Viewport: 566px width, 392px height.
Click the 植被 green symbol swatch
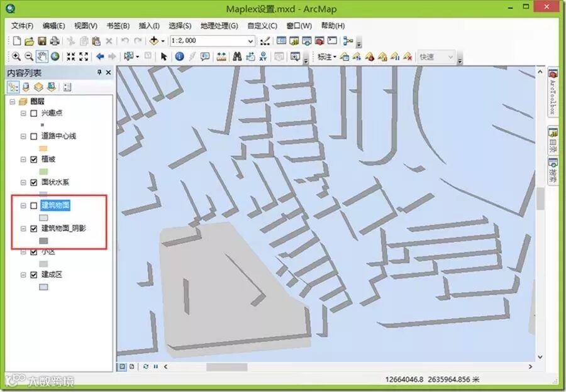(43, 171)
